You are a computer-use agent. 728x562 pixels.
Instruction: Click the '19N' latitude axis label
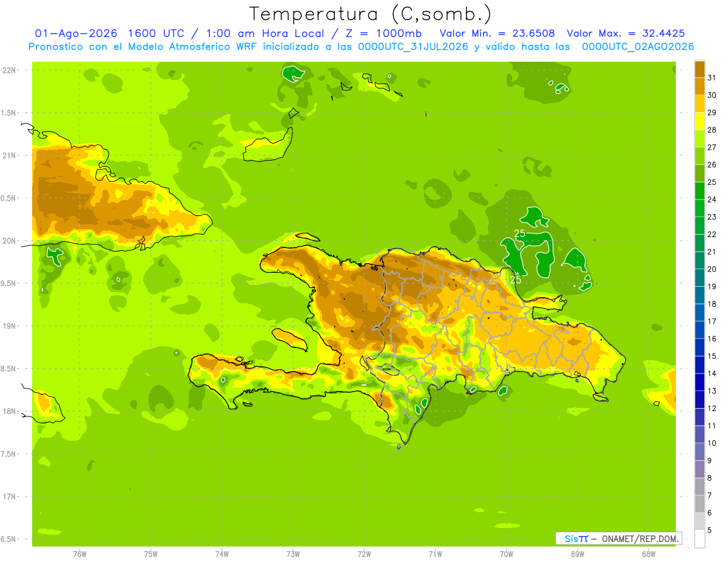point(9,326)
